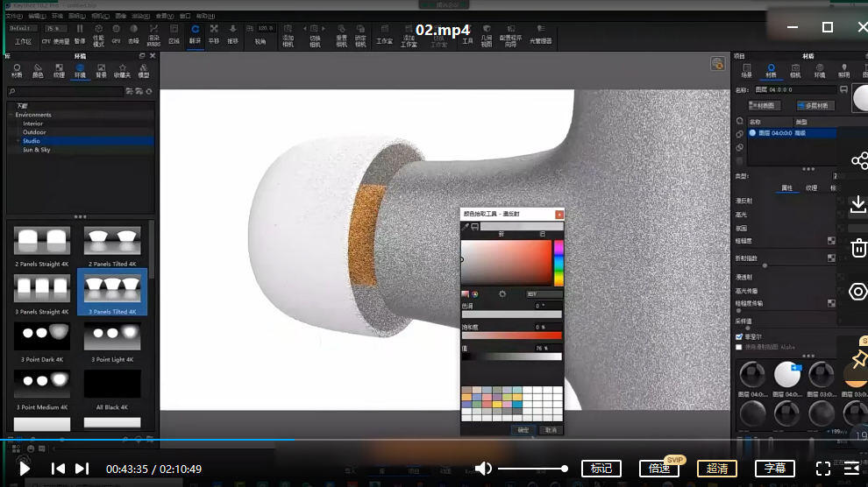Expand the Environments tree node

tap(11, 115)
